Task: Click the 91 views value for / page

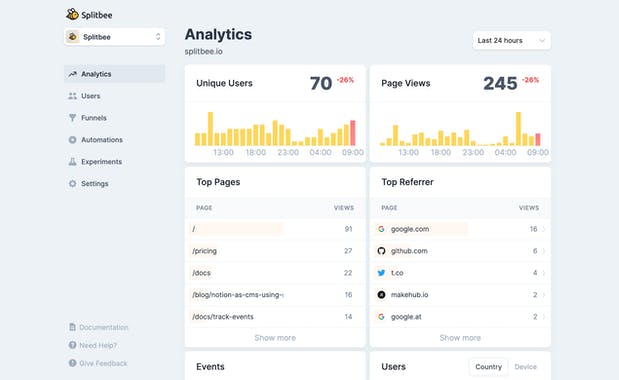Action: point(348,229)
